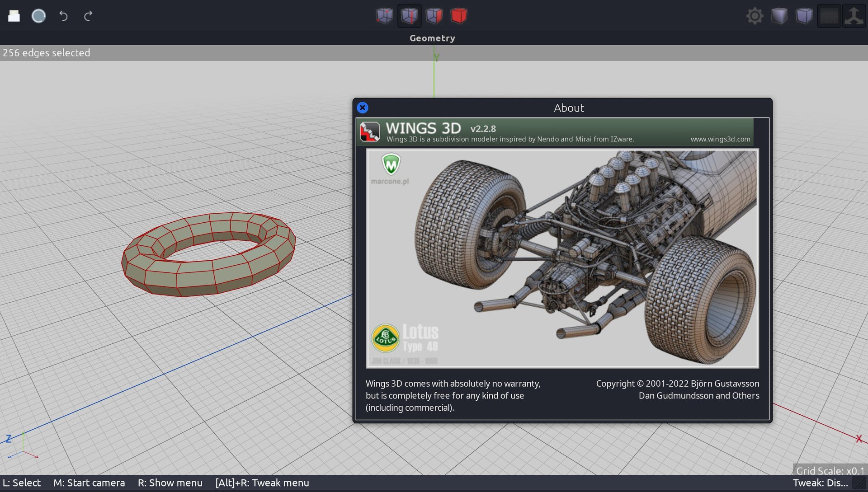Toggle the axes display icon
Viewport: 868px width, 492px height.
coord(854,16)
